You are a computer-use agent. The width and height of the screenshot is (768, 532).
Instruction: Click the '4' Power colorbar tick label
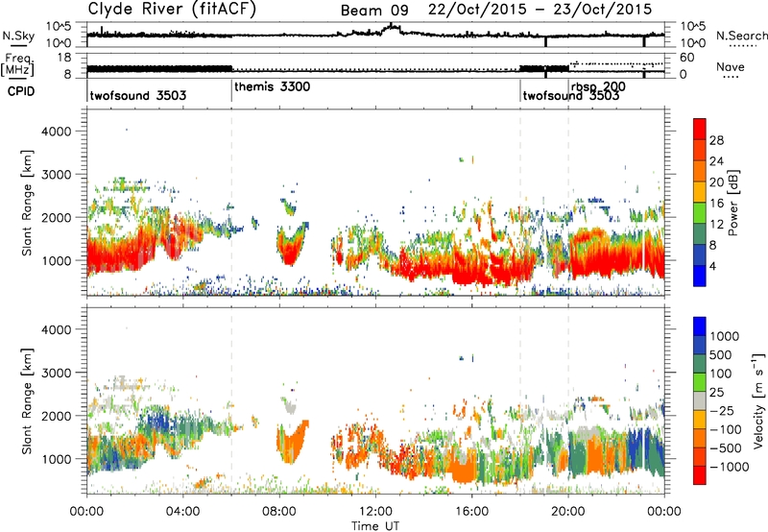[x=713, y=266]
